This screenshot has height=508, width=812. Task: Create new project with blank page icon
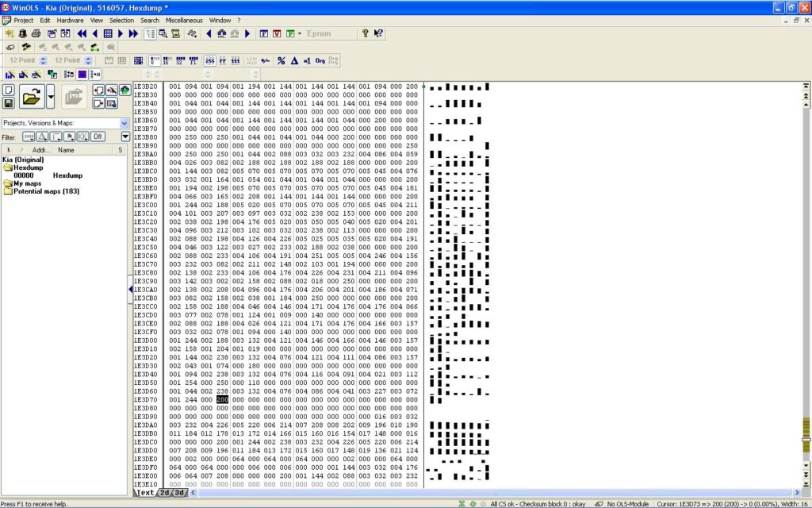point(8,90)
